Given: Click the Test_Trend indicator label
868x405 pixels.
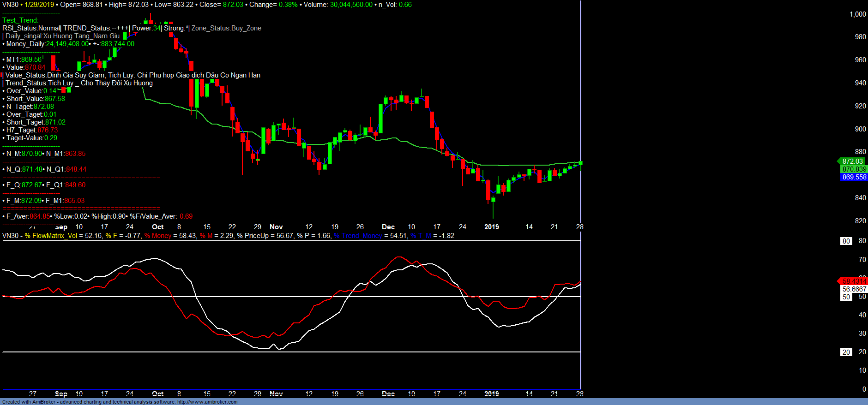Looking at the screenshot, I should (x=20, y=20).
